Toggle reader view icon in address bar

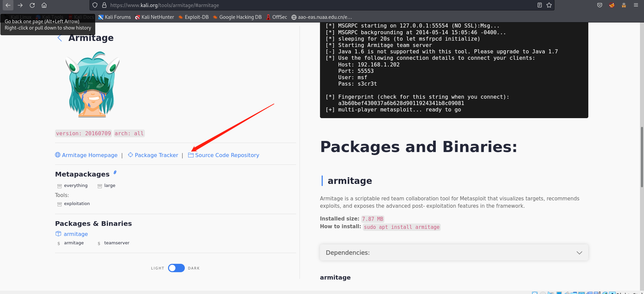[x=540, y=5]
